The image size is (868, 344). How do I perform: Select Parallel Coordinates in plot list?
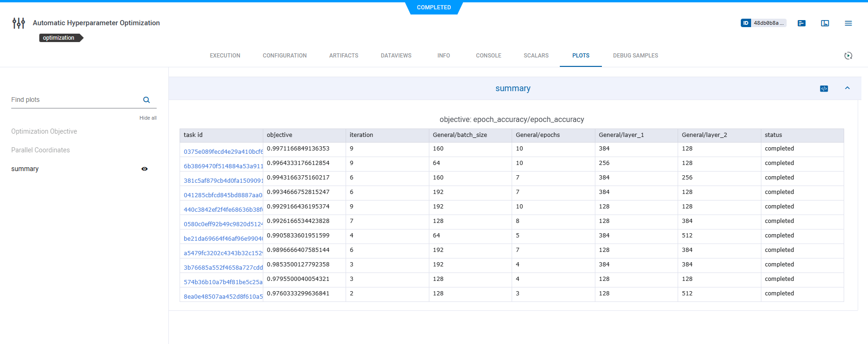click(41, 150)
